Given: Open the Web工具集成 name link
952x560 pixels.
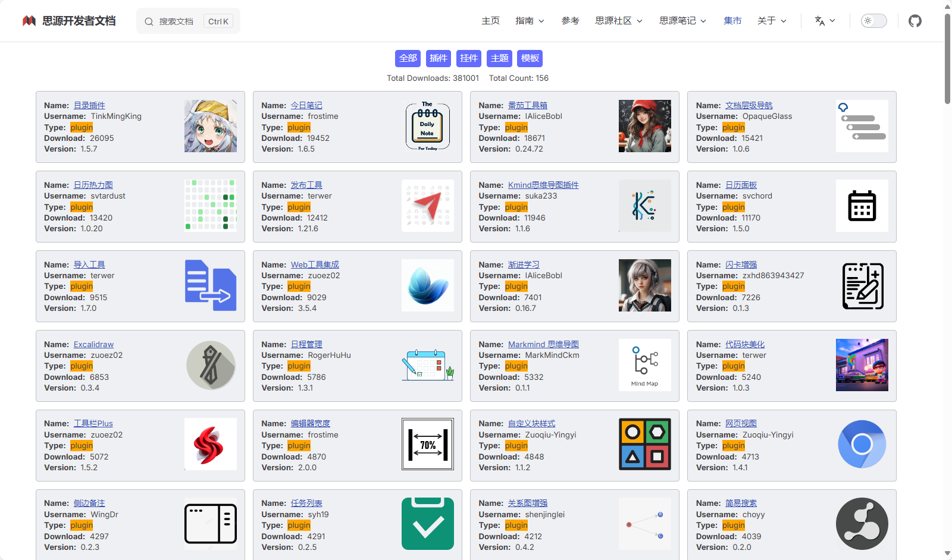Looking at the screenshot, I should (315, 265).
